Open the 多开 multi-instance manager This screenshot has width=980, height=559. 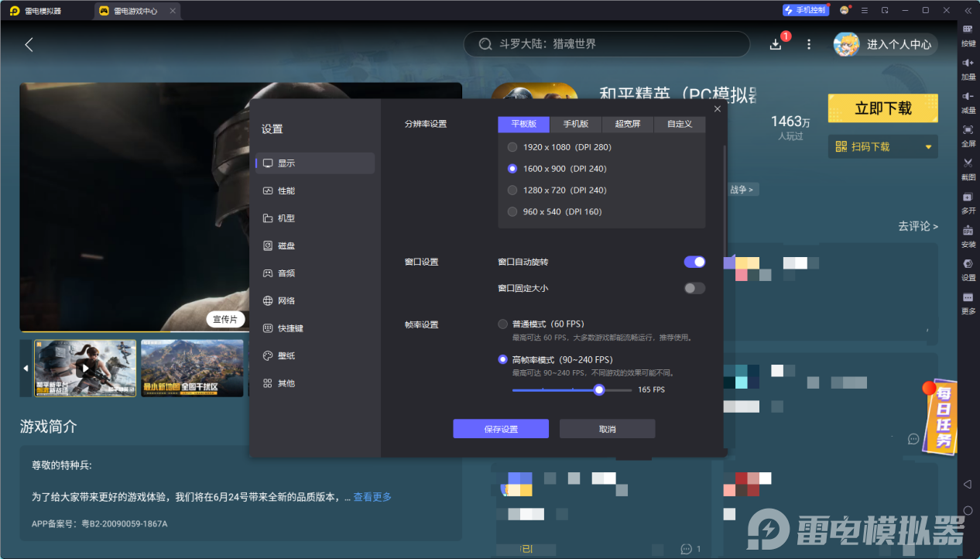click(x=968, y=204)
